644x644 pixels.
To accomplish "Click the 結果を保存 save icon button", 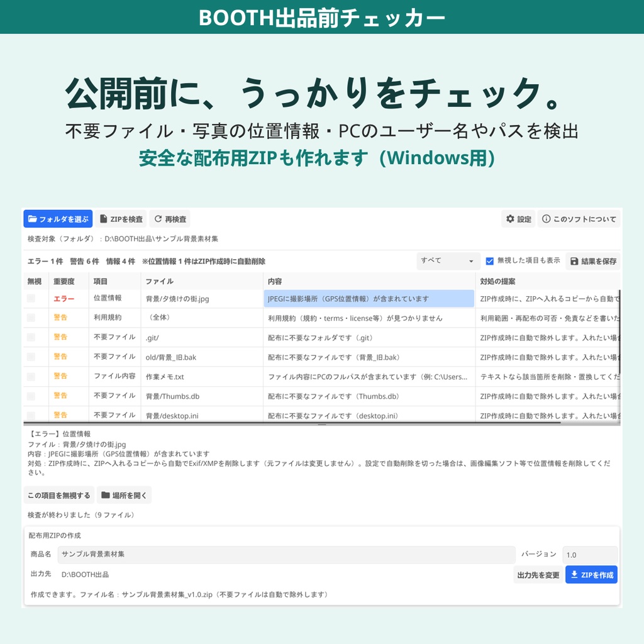I will click(x=592, y=261).
